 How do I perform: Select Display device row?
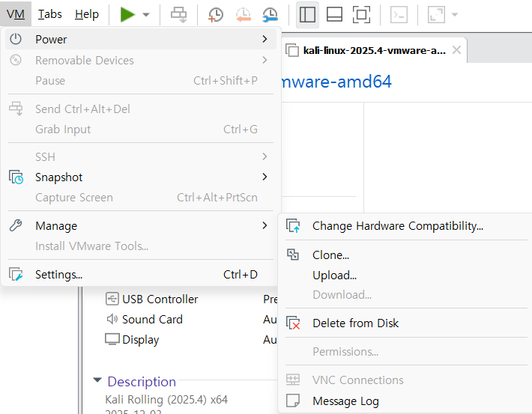click(x=191, y=340)
